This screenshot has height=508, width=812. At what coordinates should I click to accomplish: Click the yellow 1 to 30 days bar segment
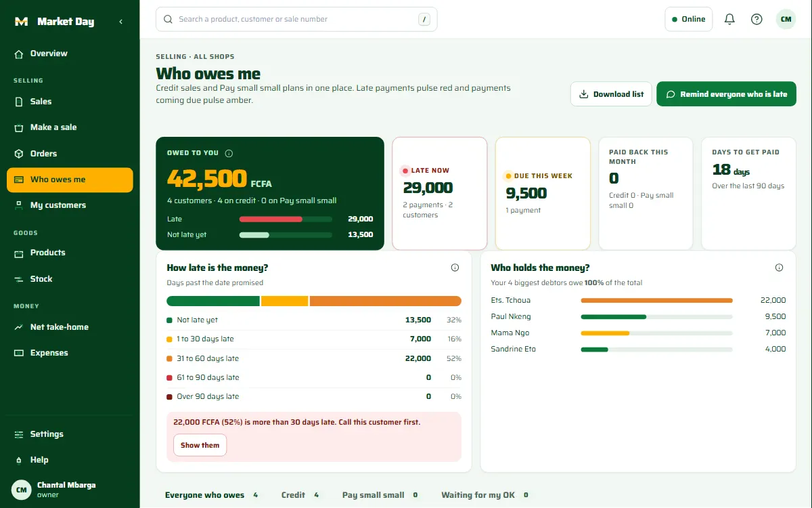[285, 301]
